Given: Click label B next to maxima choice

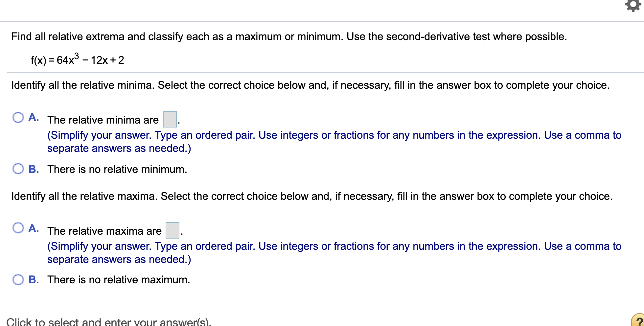Looking at the screenshot, I should point(33,280).
